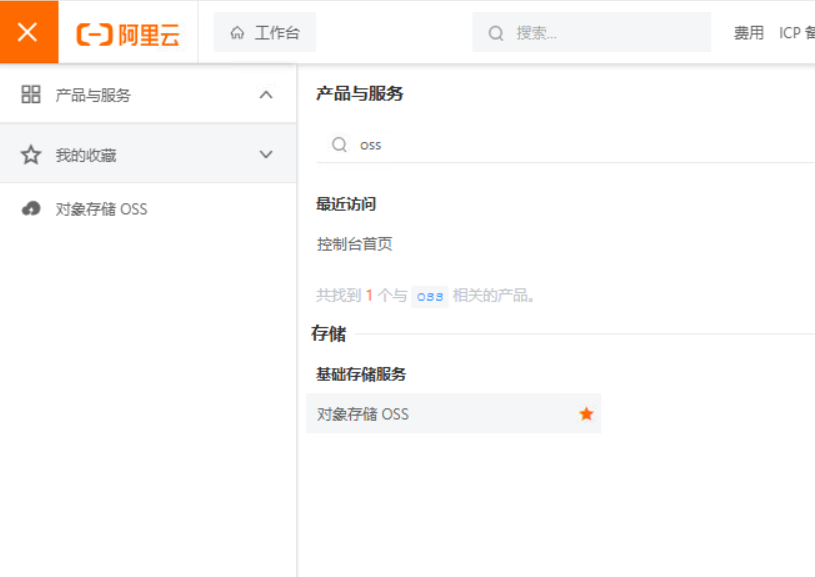Go to the 工作台 workbench button
Screen dimensions: 815x577
click(265, 32)
